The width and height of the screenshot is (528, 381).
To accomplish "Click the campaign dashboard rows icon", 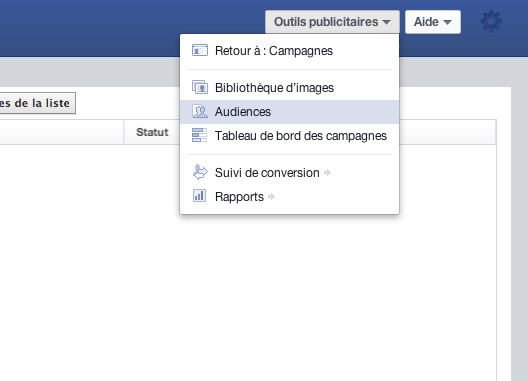I will point(199,135).
